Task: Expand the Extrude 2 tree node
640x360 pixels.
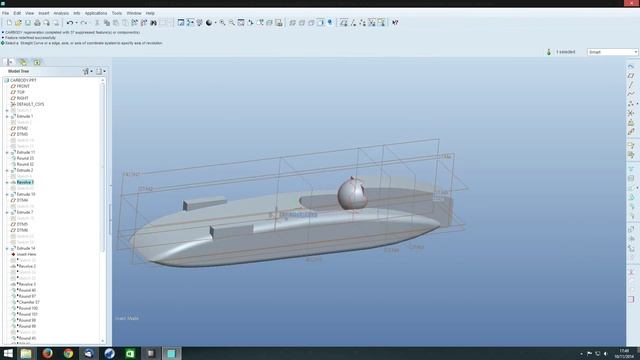Action: 7,170
